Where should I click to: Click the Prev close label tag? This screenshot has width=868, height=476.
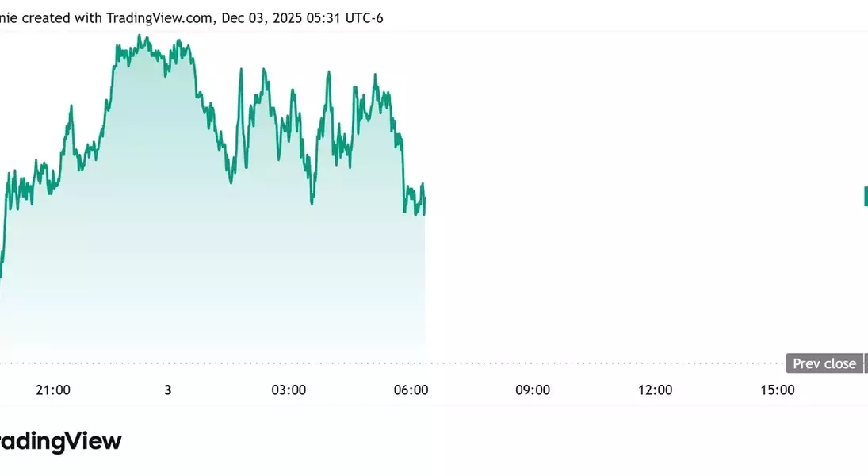(824, 363)
